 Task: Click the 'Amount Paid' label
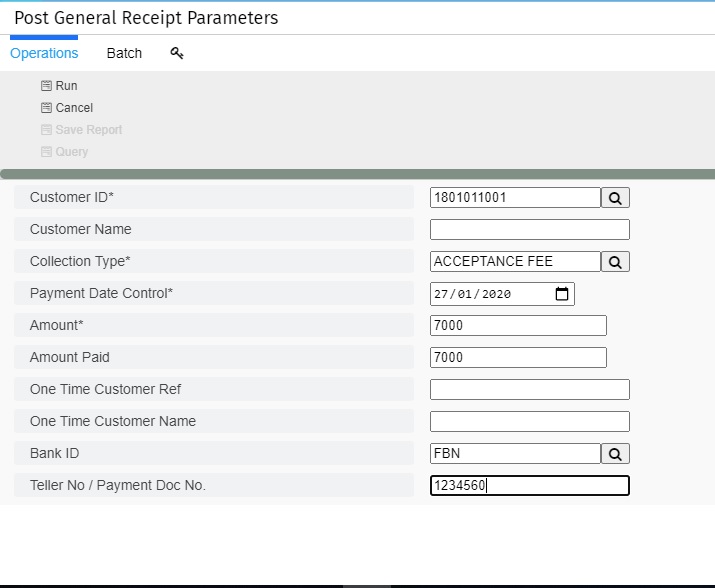[x=70, y=357]
